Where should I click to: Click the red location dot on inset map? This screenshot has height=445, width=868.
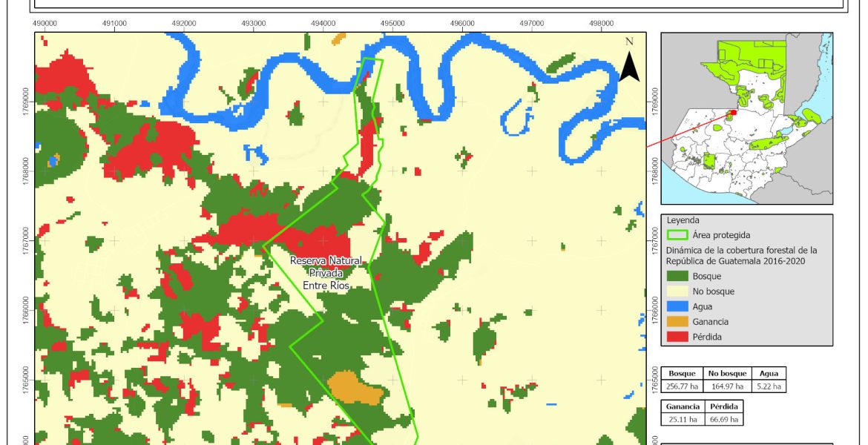click(733, 113)
